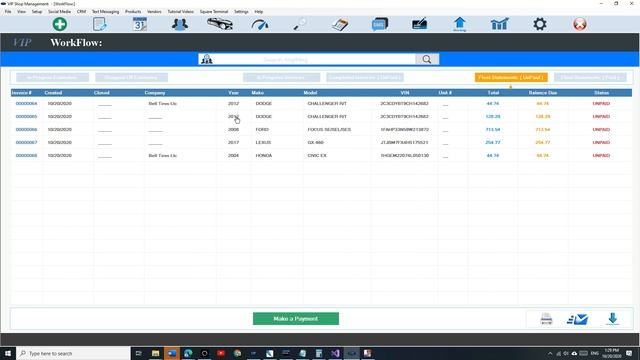Image resolution: width=640 pixels, height=360 pixels.
Task: Select the In Progress Invoices tab
Action: coord(281,77)
